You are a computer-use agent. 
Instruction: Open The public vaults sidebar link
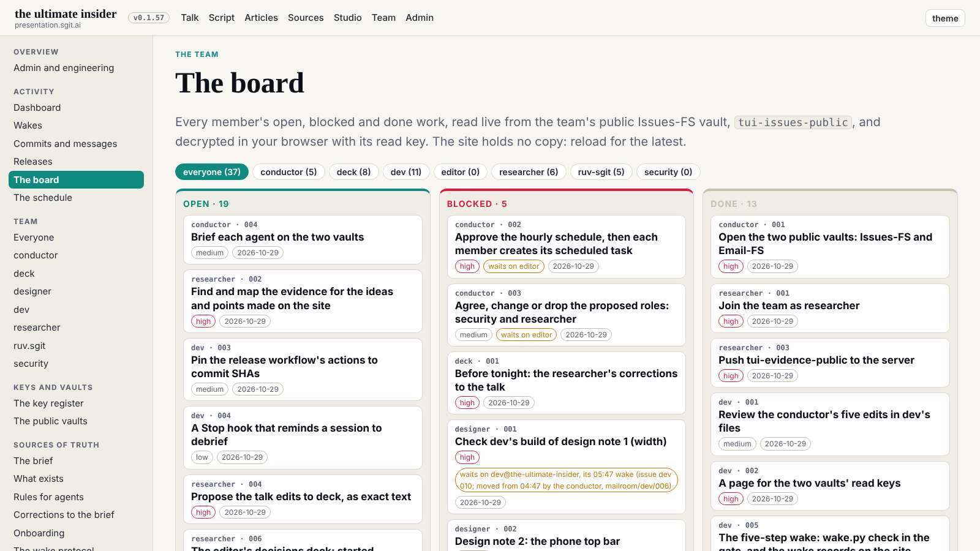coord(76,421)
